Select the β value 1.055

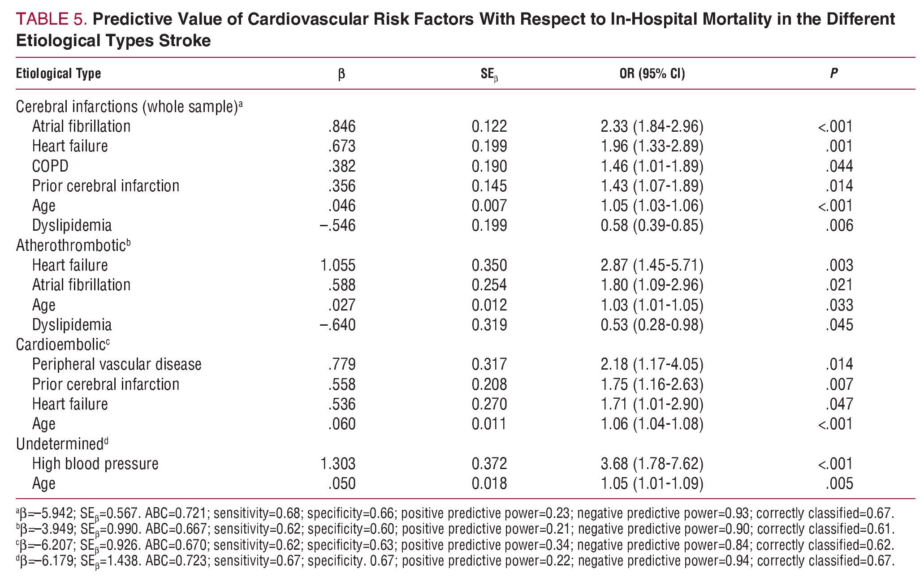point(338,265)
